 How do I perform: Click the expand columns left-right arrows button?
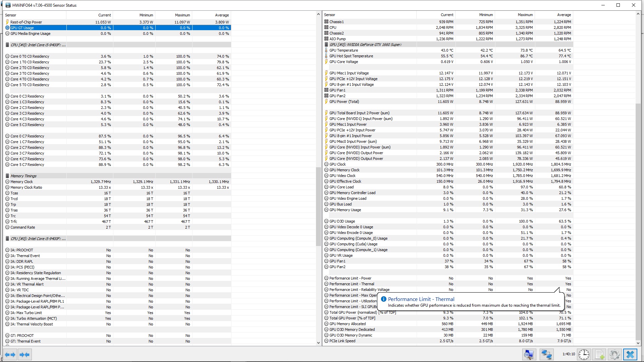coord(10,354)
